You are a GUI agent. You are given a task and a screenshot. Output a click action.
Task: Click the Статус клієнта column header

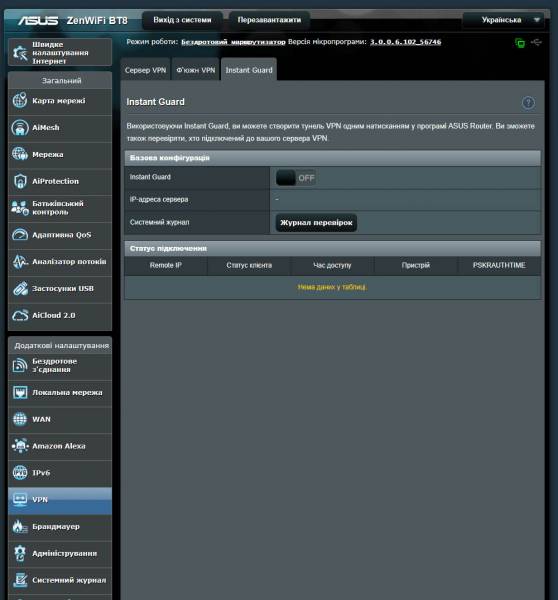249,265
